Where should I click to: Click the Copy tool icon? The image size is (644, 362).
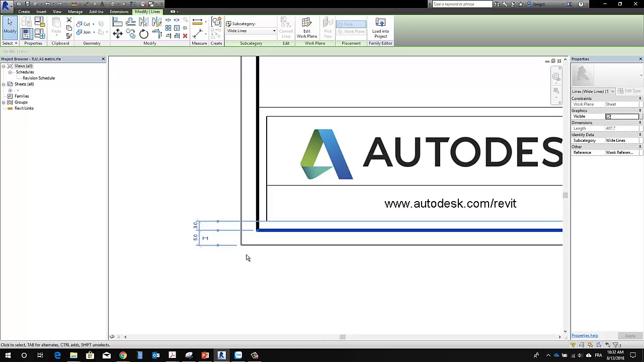(x=130, y=34)
